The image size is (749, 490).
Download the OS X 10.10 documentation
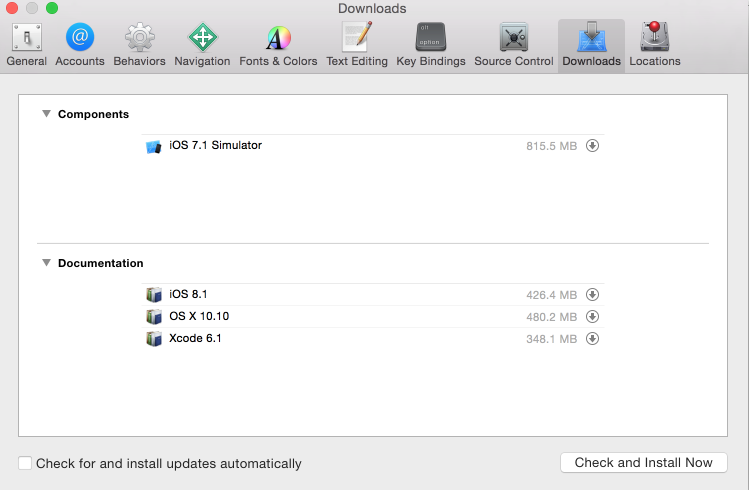point(592,317)
